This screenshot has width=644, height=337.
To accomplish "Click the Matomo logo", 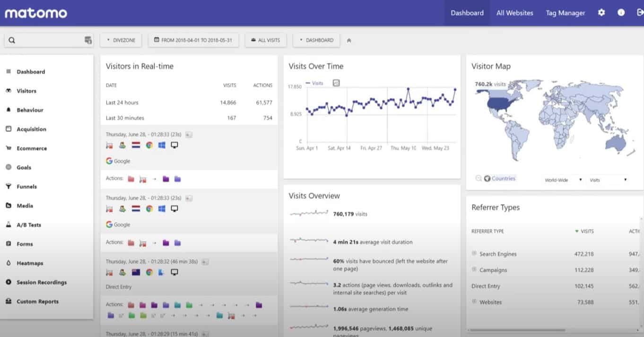I will (x=36, y=13).
